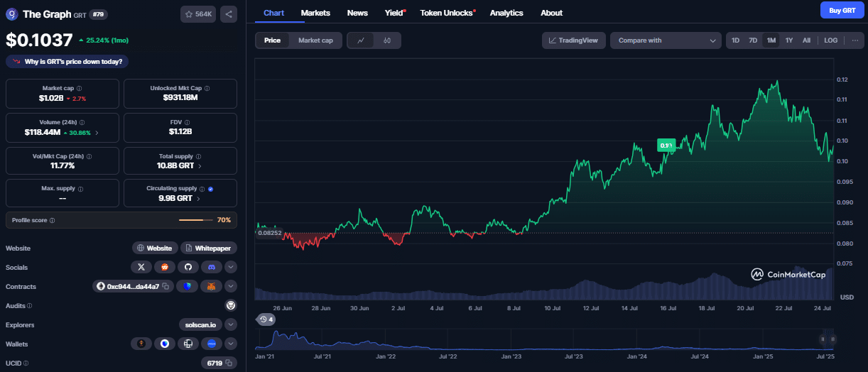Open the Chart tab
The width and height of the screenshot is (868, 372).
[x=273, y=13]
